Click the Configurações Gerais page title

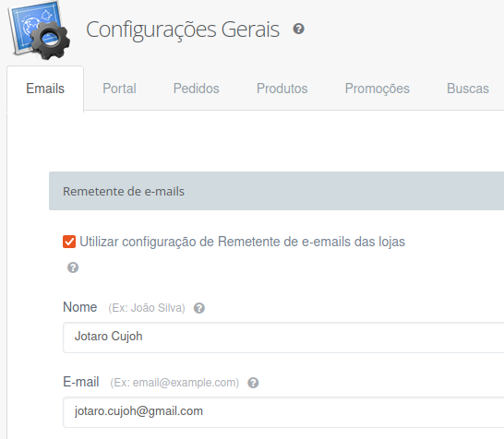click(x=183, y=30)
